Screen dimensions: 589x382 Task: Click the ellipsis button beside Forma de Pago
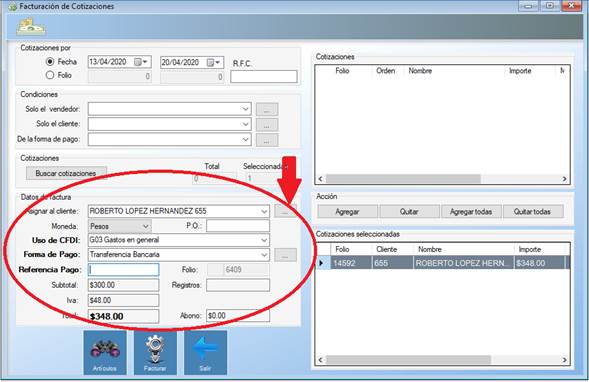pos(285,255)
